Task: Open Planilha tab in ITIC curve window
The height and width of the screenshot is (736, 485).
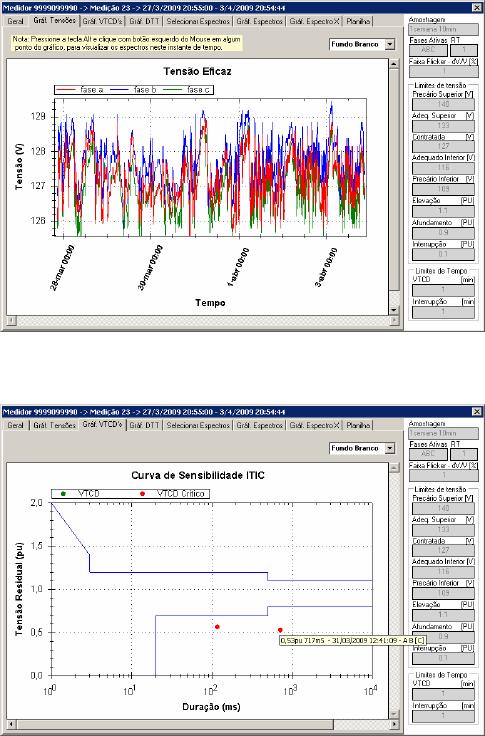Action: 358,425
